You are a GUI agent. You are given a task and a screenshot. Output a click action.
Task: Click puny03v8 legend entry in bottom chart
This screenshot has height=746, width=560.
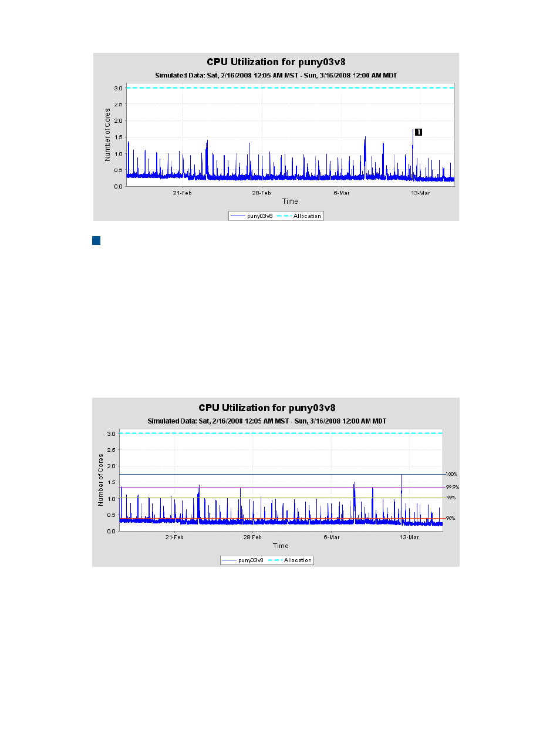click(x=243, y=560)
